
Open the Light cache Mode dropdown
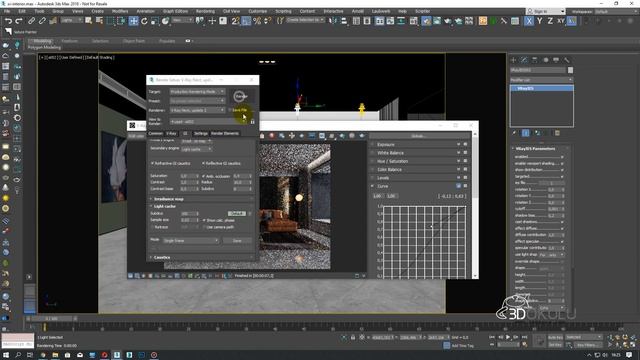point(191,241)
